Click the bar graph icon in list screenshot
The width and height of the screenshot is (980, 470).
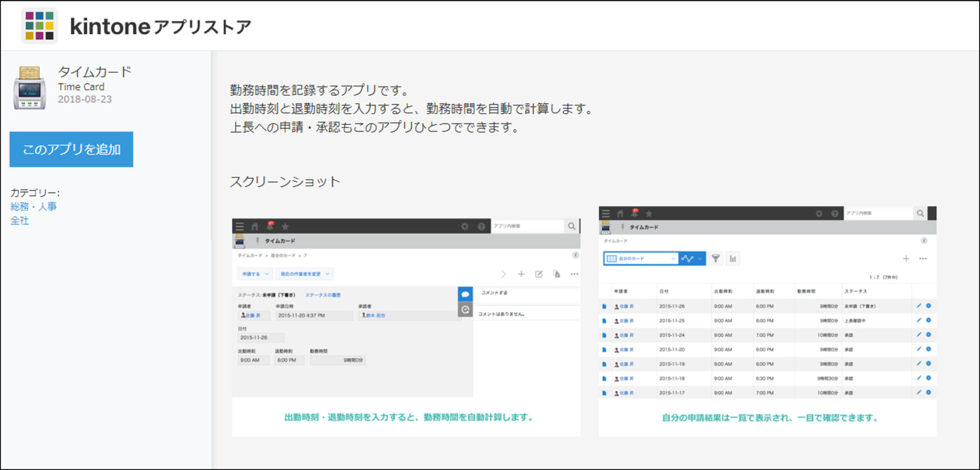pyautogui.click(x=732, y=259)
